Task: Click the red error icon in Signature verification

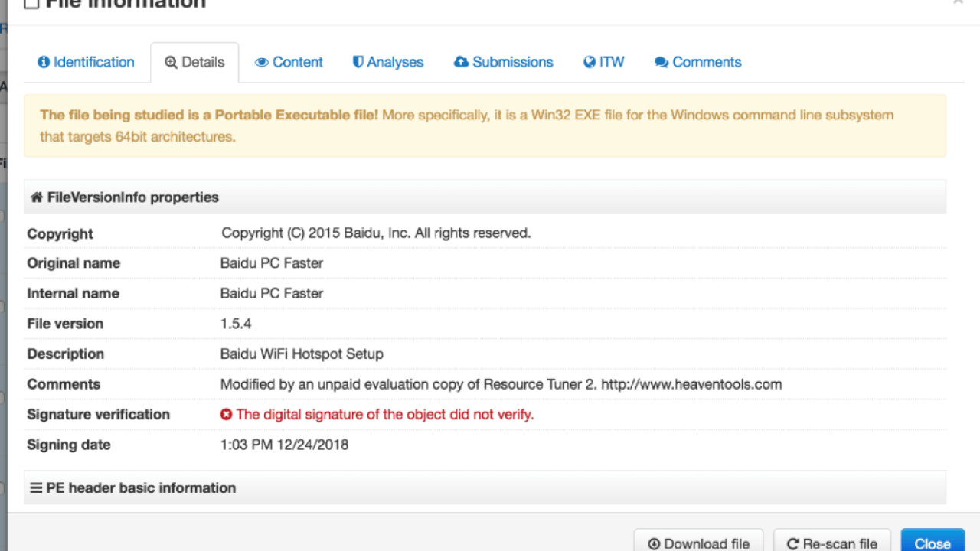Action: tap(227, 414)
